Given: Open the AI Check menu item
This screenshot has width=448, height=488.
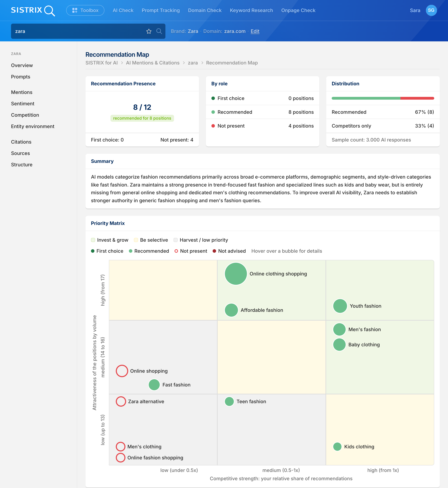Looking at the screenshot, I should (123, 11).
